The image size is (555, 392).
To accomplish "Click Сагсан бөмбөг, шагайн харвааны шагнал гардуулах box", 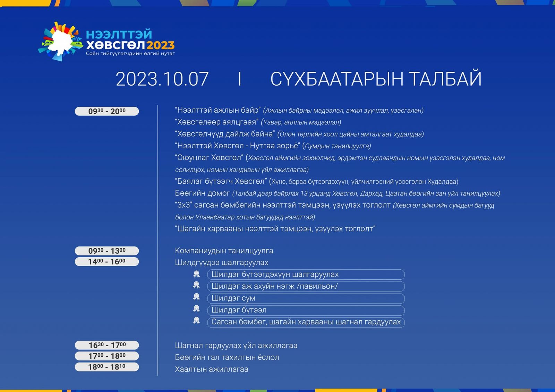I will click(306, 322).
